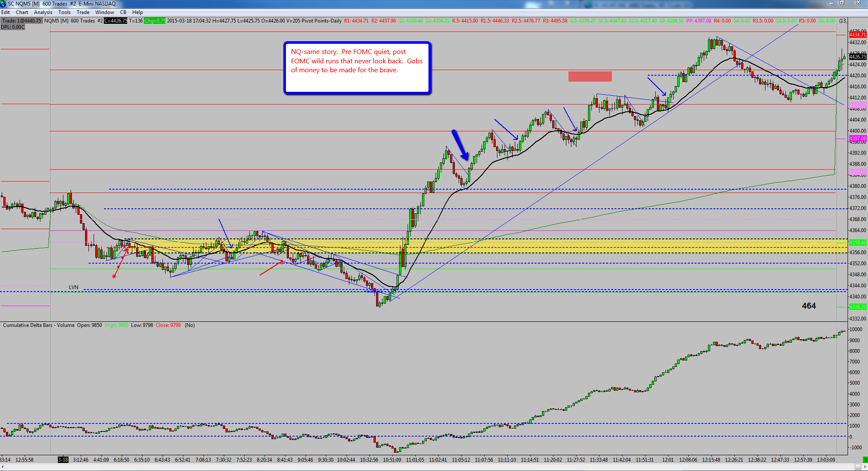Click the horizontal scrollbar thumb
Viewport: 868px width, 471px height.
[857, 467]
